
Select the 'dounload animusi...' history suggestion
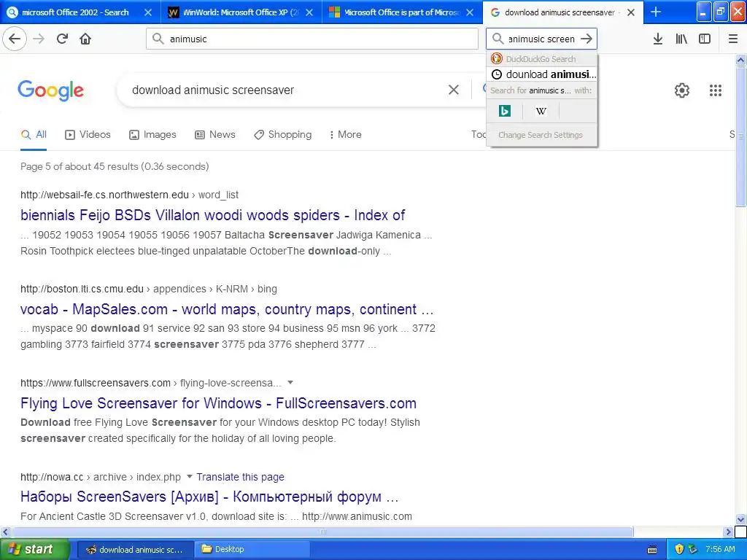click(x=542, y=74)
